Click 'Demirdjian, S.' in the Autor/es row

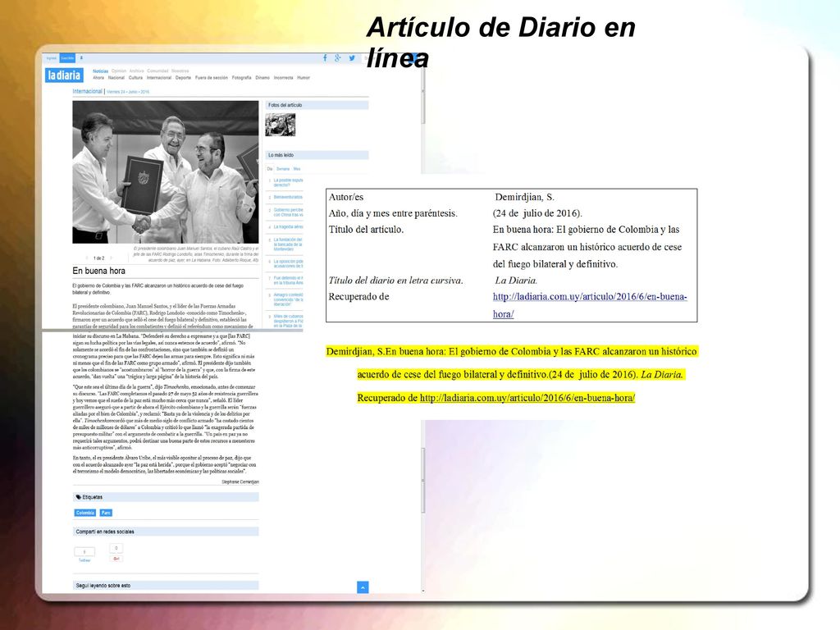(524, 197)
